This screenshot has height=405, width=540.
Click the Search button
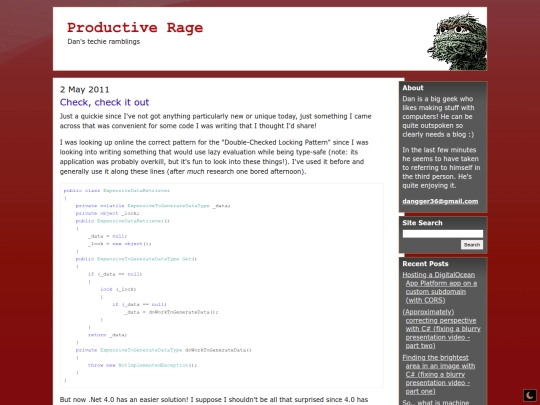click(472, 245)
